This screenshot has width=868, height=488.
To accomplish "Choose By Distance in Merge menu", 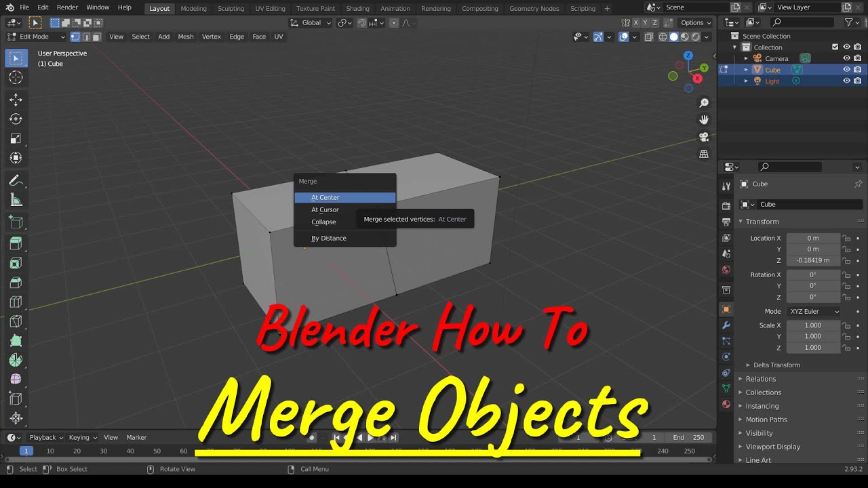I will 345,239.
